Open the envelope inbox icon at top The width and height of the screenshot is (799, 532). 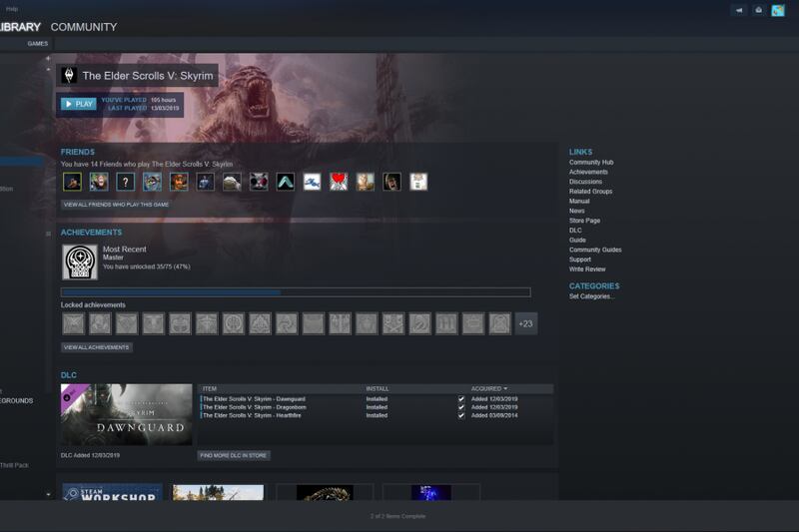pos(758,10)
